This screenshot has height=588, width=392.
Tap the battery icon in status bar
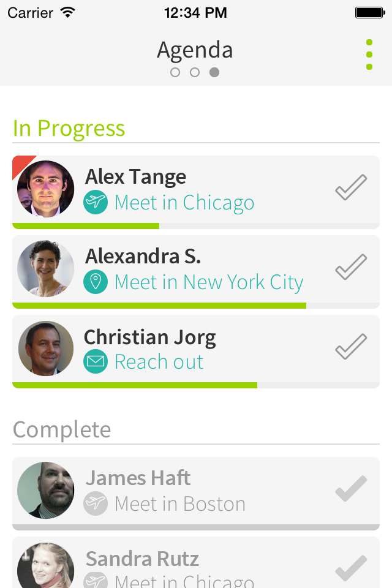369,12
